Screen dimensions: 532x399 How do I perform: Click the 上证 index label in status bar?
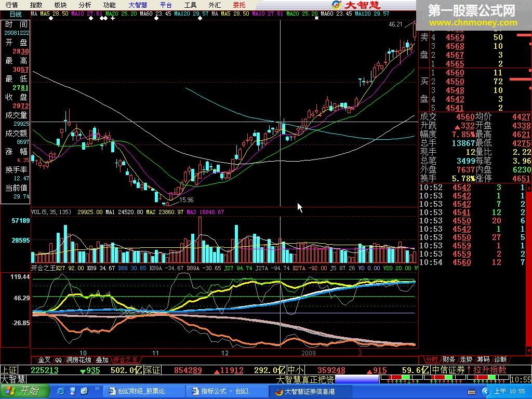9,370
